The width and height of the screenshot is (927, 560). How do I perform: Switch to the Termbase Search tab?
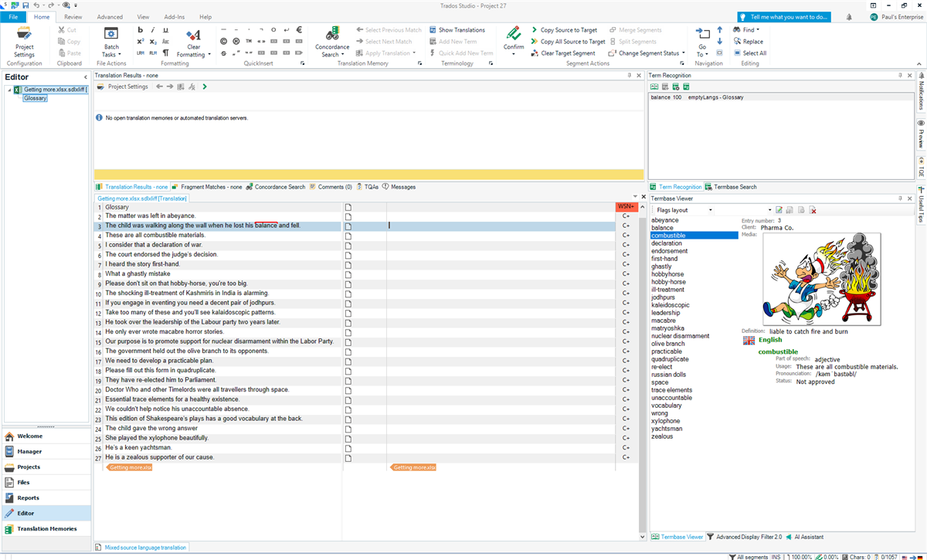coord(731,187)
